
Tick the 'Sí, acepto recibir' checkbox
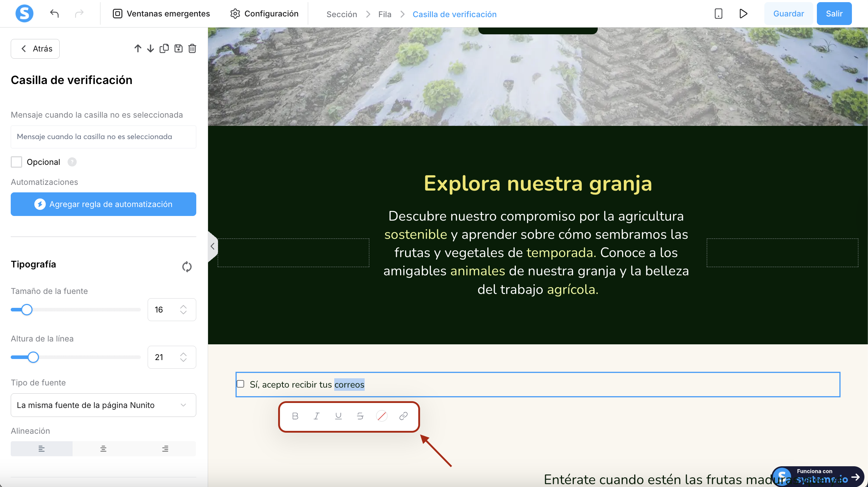point(241,384)
